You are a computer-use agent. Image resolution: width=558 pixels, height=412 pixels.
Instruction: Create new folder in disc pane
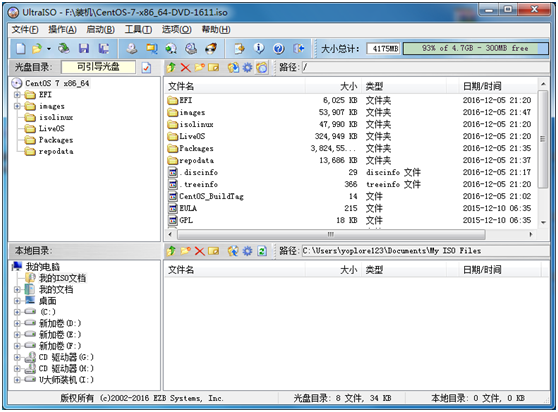point(200,67)
